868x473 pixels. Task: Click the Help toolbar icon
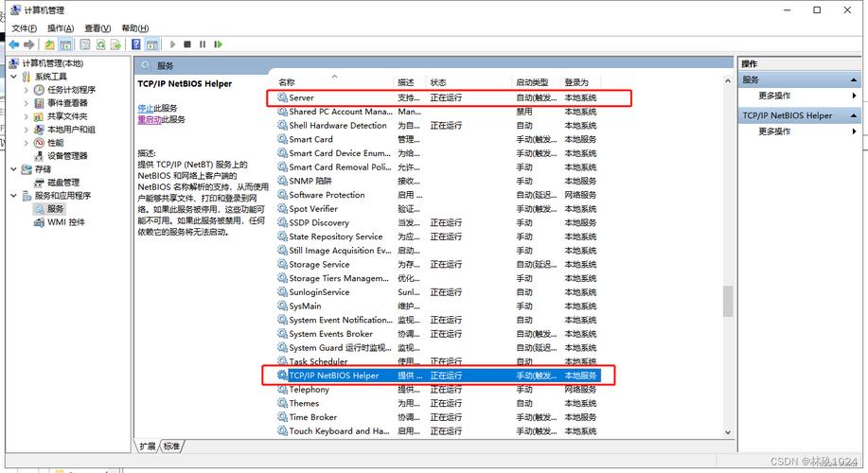click(x=135, y=44)
